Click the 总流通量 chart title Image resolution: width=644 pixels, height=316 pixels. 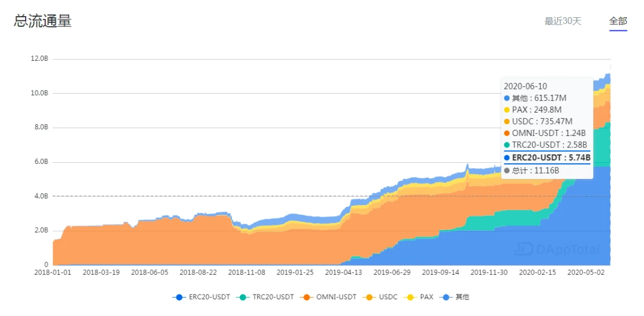43,21
